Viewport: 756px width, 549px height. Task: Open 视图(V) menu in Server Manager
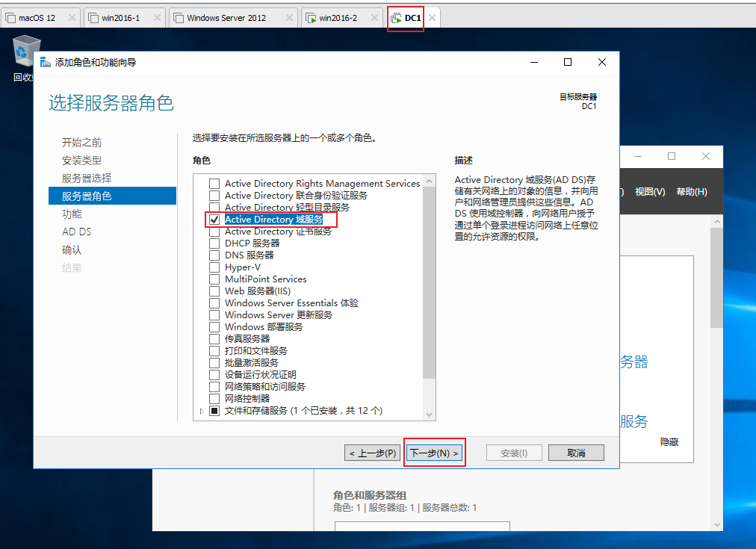pyautogui.click(x=650, y=192)
